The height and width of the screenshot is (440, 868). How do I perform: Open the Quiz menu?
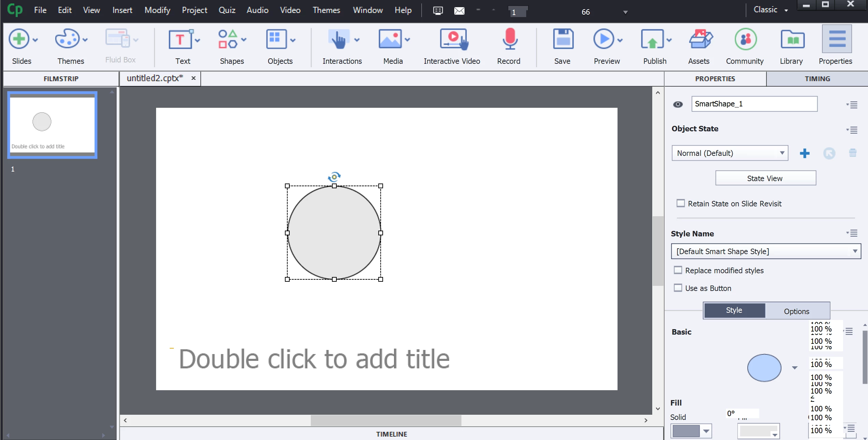(x=227, y=10)
